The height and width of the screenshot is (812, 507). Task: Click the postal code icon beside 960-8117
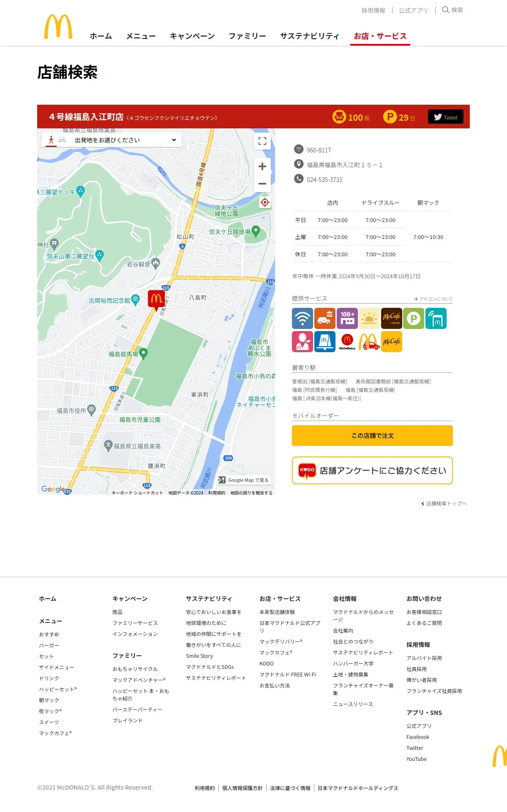point(299,149)
